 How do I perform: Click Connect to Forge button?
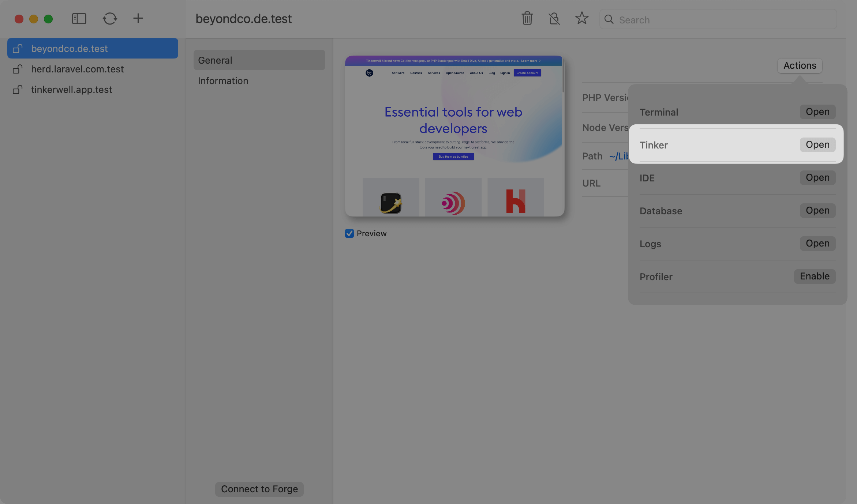tap(259, 488)
